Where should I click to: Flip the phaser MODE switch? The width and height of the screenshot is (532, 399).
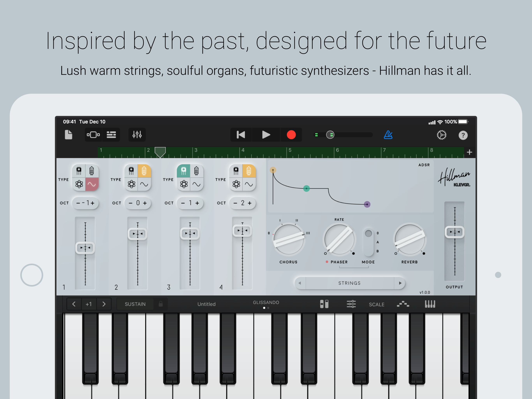(x=368, y=242)
